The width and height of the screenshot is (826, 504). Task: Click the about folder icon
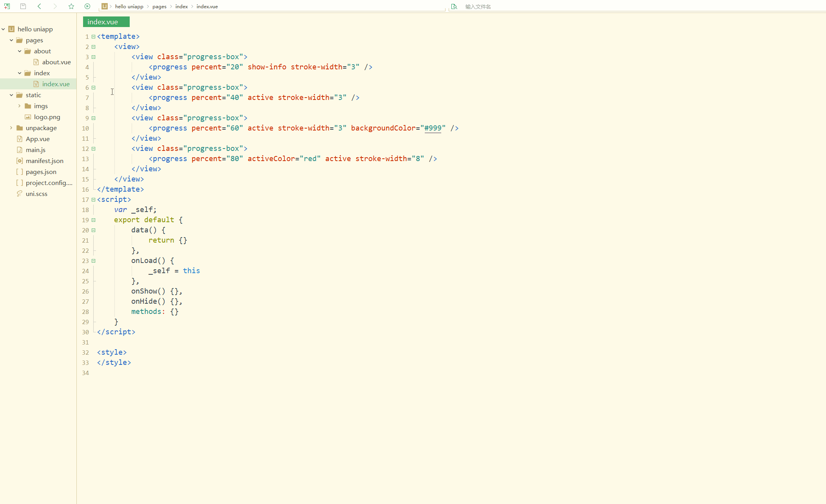pyautogui.click(x=28, y=51)
